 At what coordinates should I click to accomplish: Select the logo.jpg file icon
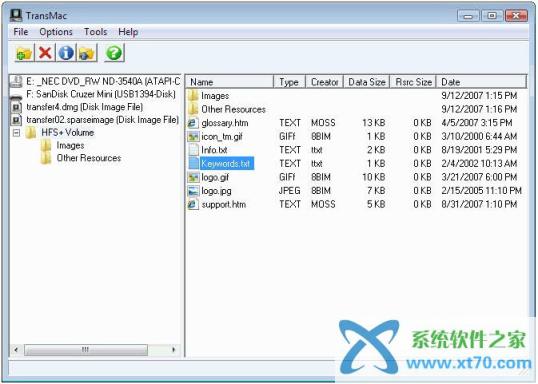(193, 191)
